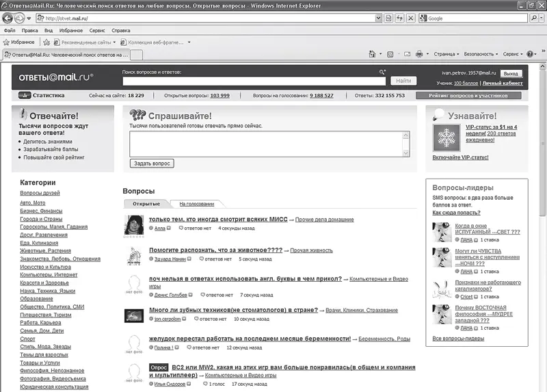Click the Print icon in command bar
This screenshot has width=547, height=392.
pyautogui.click(x=419, y=53)
